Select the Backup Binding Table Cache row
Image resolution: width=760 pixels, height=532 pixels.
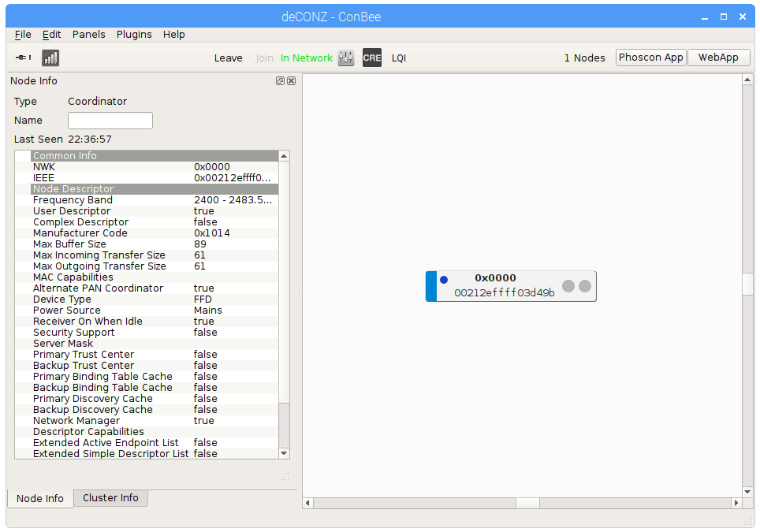[x=147, y=387]
